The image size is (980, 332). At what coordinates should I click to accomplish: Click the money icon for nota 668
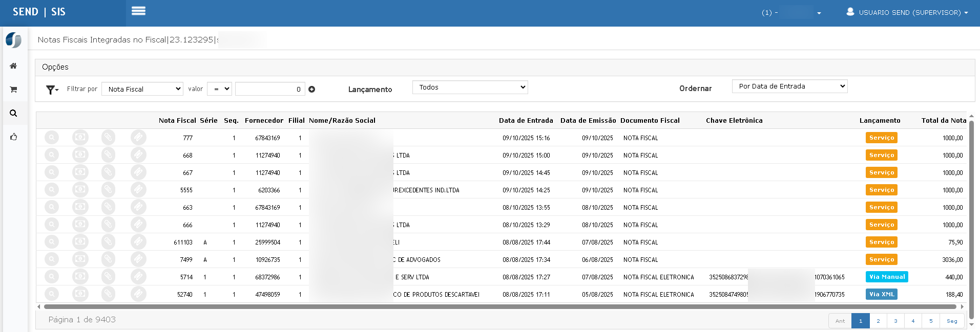tap(80, 155)
